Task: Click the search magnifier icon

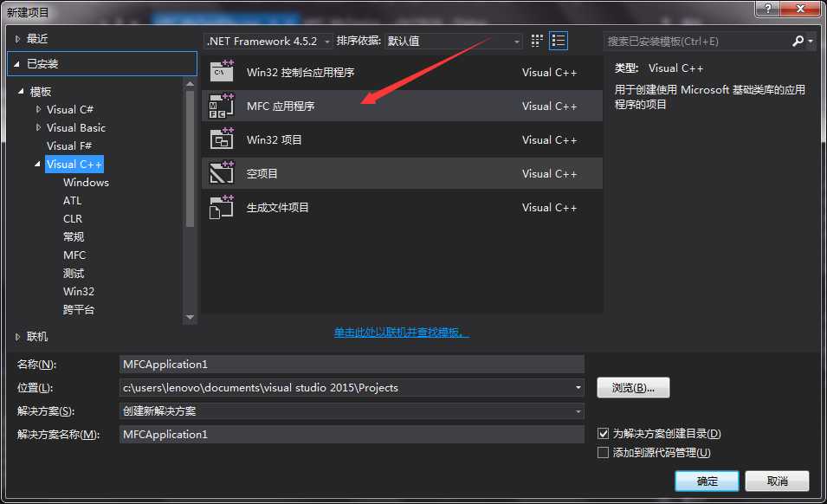Action: point(798,41)
